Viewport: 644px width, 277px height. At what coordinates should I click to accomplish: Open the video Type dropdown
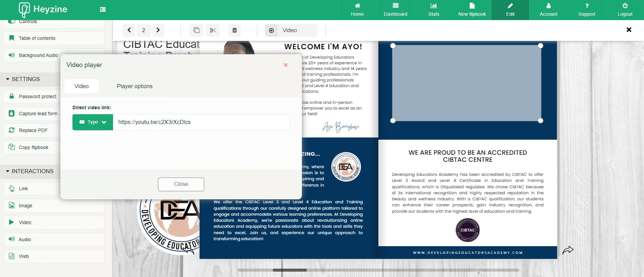[93, 122]
